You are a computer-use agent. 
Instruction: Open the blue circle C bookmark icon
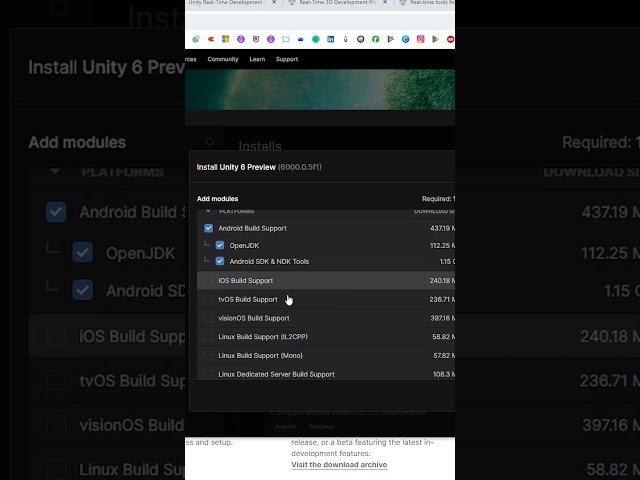click(405, 39)
